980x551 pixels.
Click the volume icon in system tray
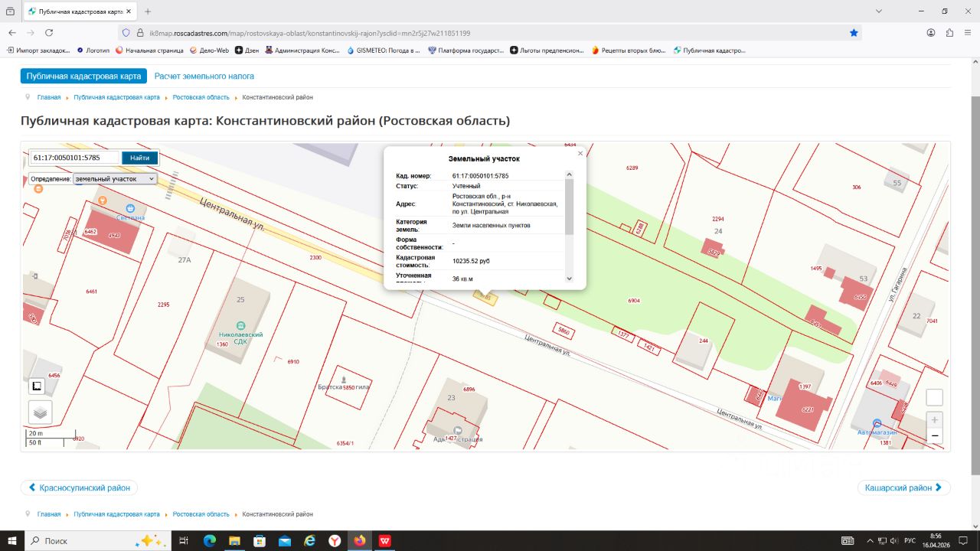point(894,540)
